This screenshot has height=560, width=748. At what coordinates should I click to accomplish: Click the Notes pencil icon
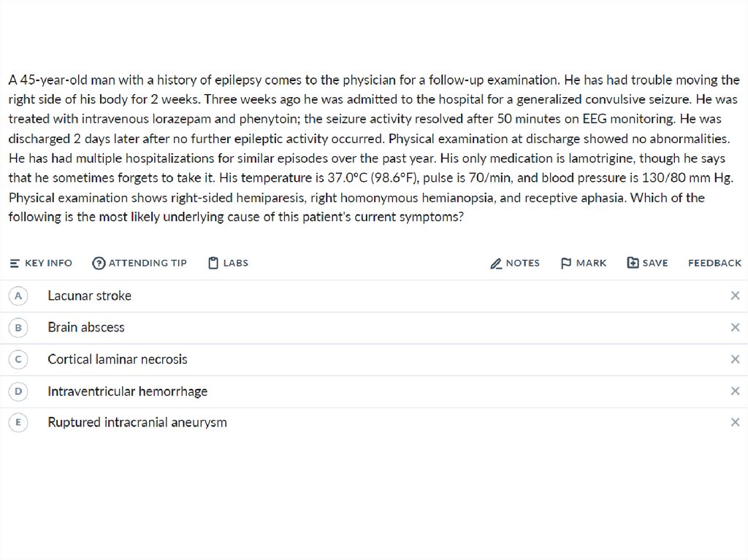tap(496, 264)
